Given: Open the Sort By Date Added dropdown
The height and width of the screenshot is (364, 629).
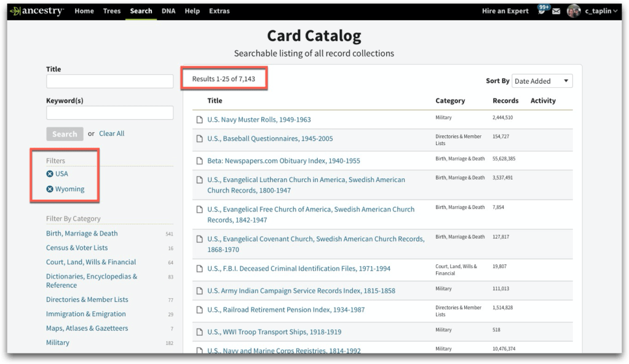Looking at the screenshot, I should click(x=542, y=81).
